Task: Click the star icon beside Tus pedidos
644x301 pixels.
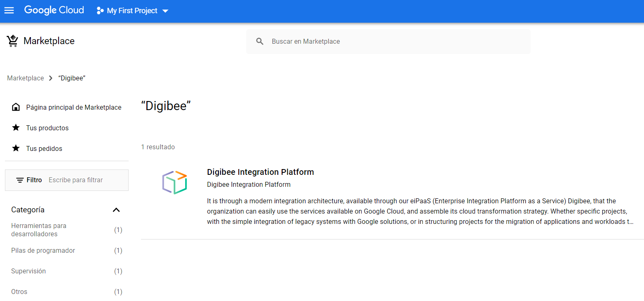Action: 16,148
